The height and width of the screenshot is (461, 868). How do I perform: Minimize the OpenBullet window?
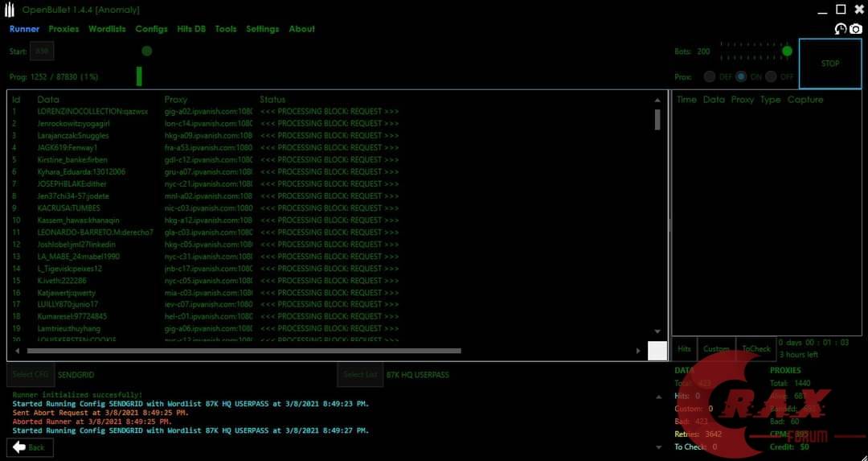823,10
